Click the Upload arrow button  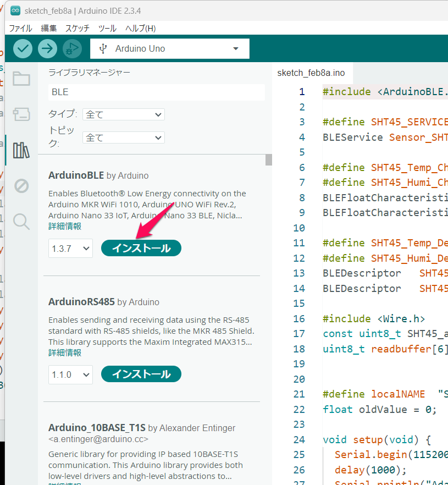pyautogui.click(x=47, y=48)
